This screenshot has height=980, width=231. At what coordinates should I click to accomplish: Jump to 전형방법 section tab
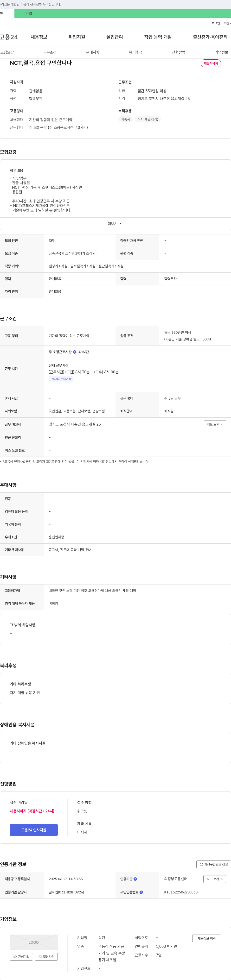click(179, 52)
